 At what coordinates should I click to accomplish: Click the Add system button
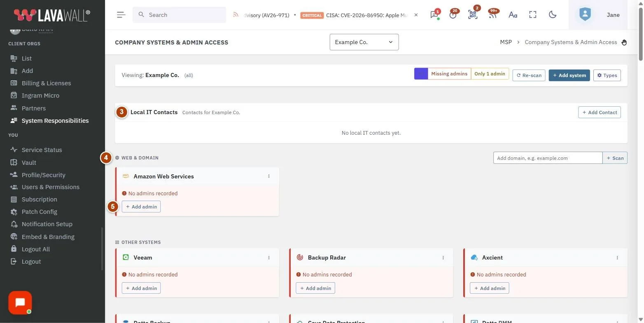click(x=569, y=75)
